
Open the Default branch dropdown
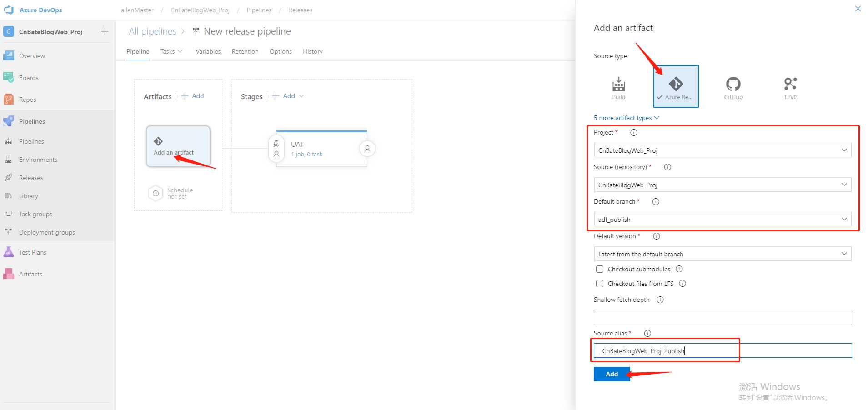(x=722, y=219)
